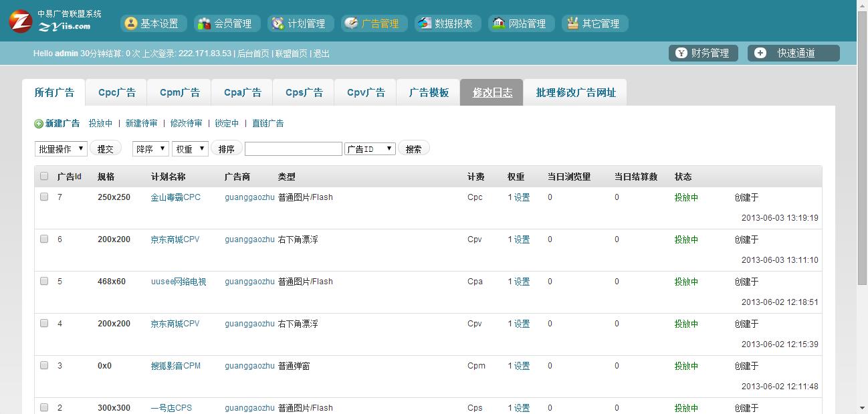This screenshot has height=414, width=868.
Task: Open the 一号店CPS plan link
Action: click(x=171, y=408)
